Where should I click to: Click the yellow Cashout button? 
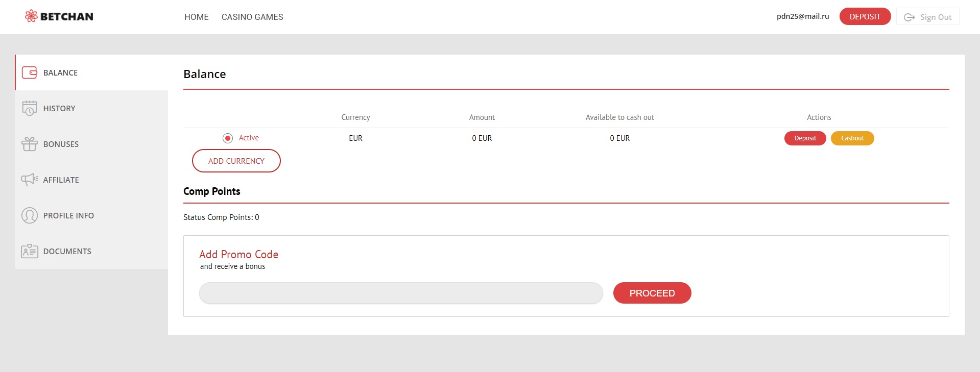[x=852, y=138]
